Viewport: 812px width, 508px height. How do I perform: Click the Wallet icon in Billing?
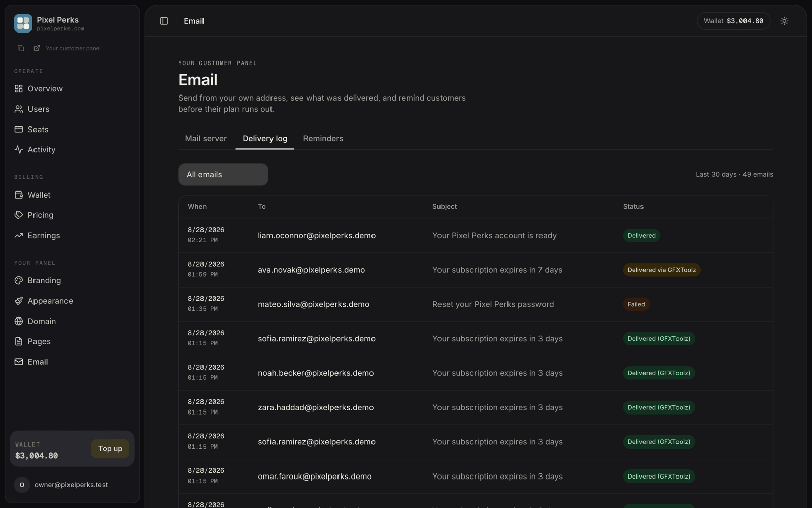click(x=19, y=195)
